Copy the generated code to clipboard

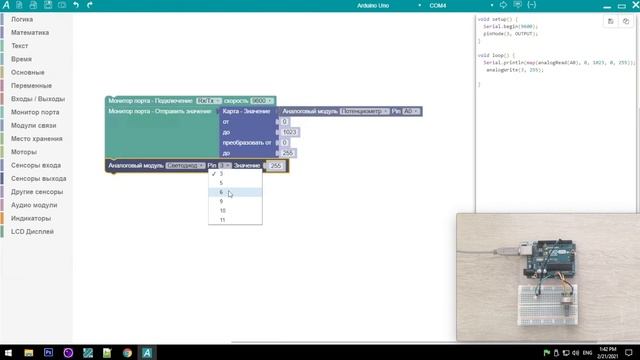click(626, 21)
